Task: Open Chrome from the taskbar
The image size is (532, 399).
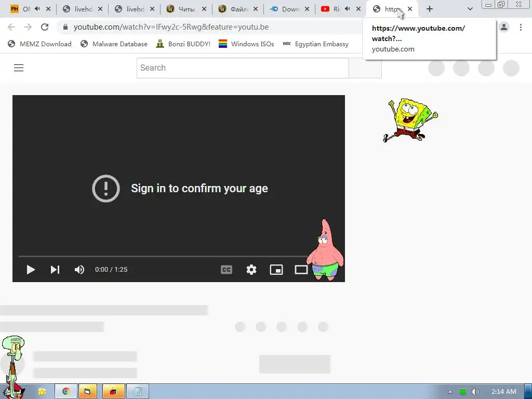Action: (x=66, y=392)
